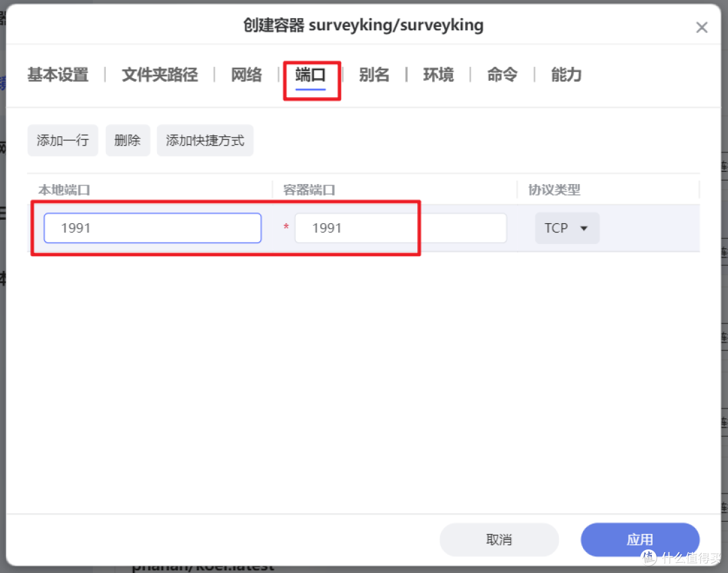Open the TCP protocol type dropdown
Viewport: 728px width, 573px height.
click(x=567, y=228)
